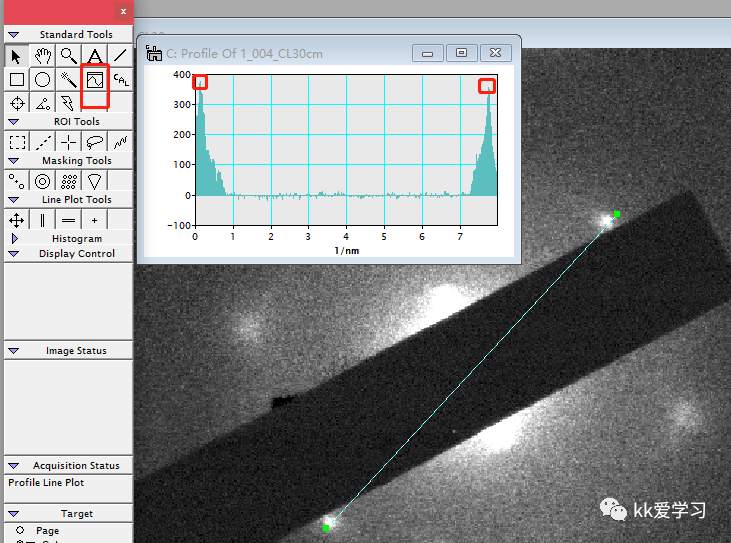Choose the magnifier zoom tool
731x543 pixels.
pos(68,55)
